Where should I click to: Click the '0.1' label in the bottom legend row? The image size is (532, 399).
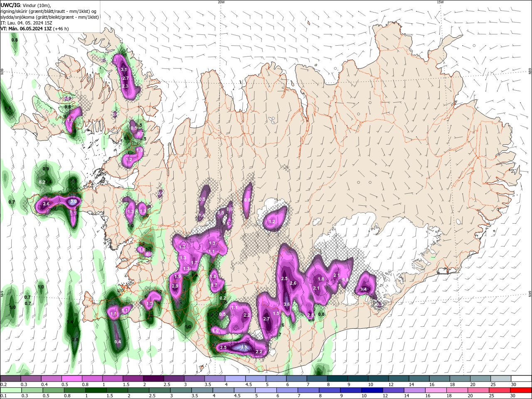click(3, 396)
